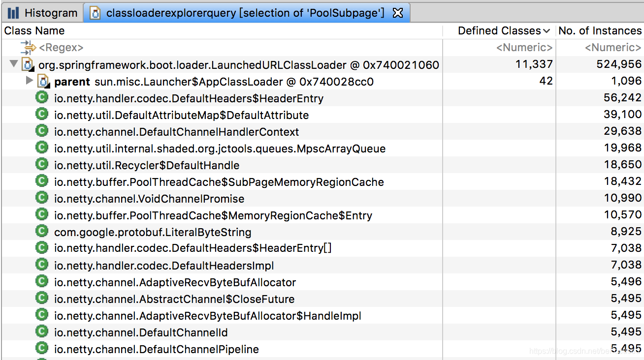
Task: Click the MpscArrayQueue class icon
Action: 42,148
